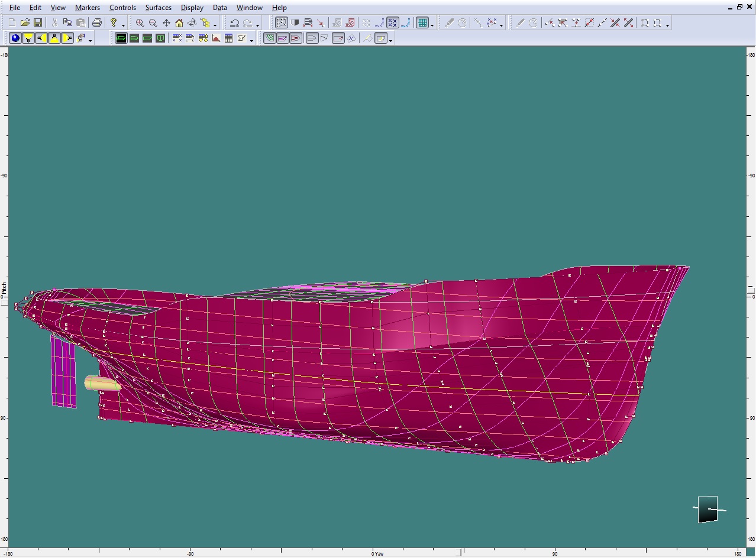Click the slider thumb on the right vertical ruler

[x=751, y=292]
